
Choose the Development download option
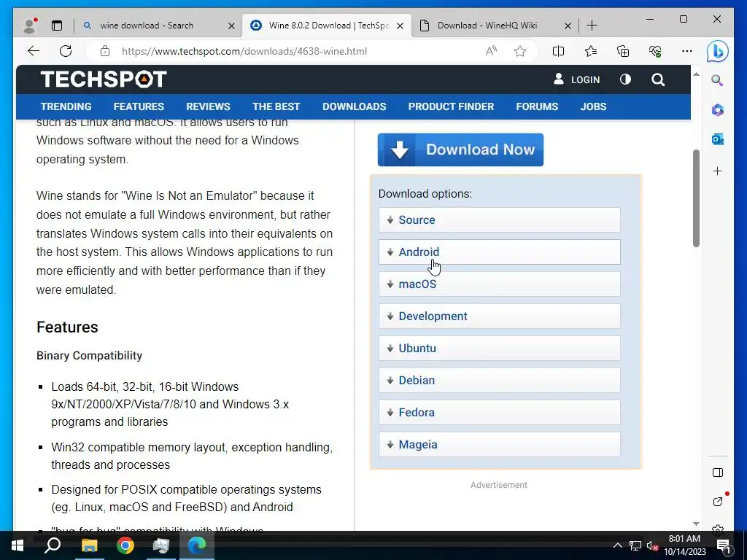tap(500, 316)
